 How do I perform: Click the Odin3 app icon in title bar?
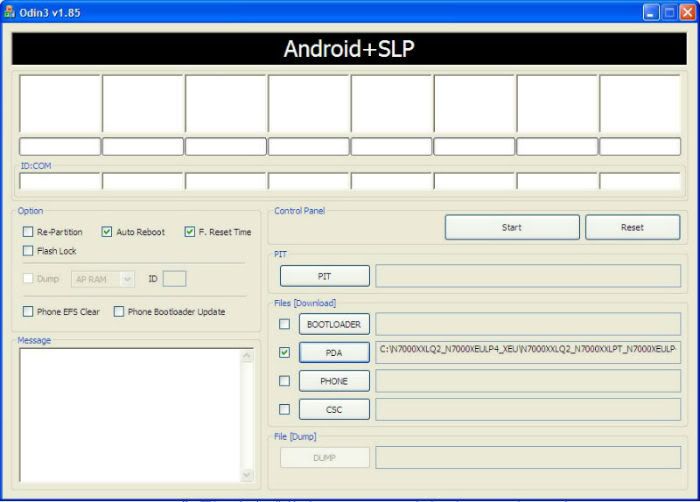tap(9, 12)
